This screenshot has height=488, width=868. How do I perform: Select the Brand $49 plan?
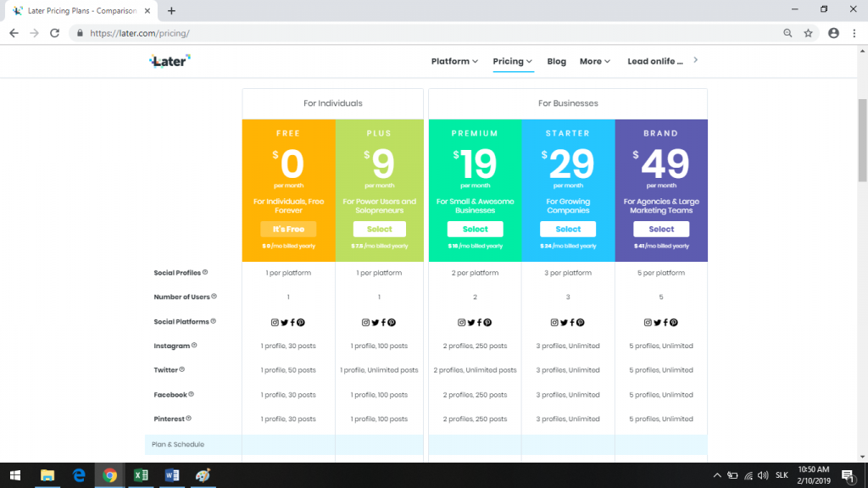(x=661, y=229)
